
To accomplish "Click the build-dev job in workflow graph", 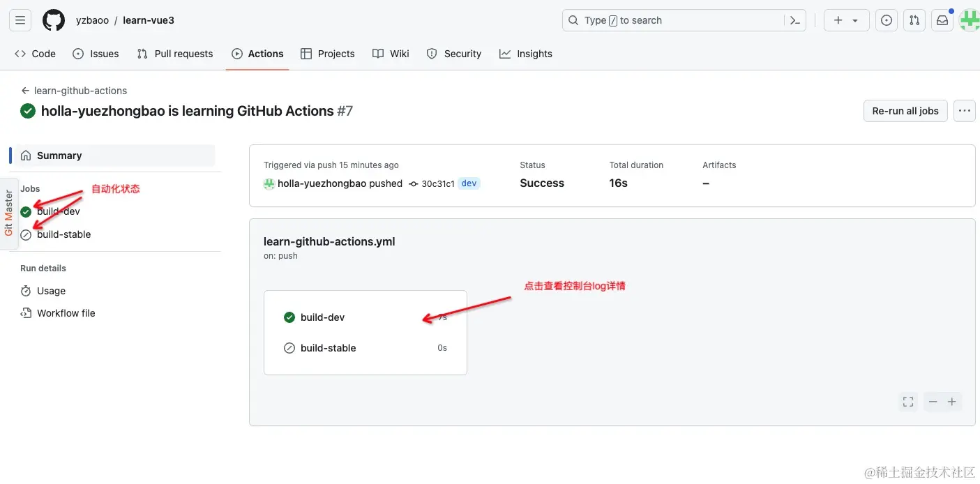I will point(365,317).
